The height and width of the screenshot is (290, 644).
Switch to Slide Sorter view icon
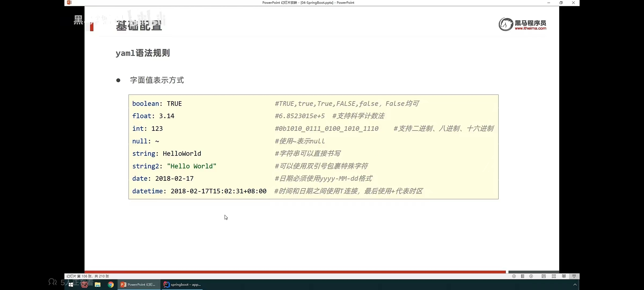[554, 276]
